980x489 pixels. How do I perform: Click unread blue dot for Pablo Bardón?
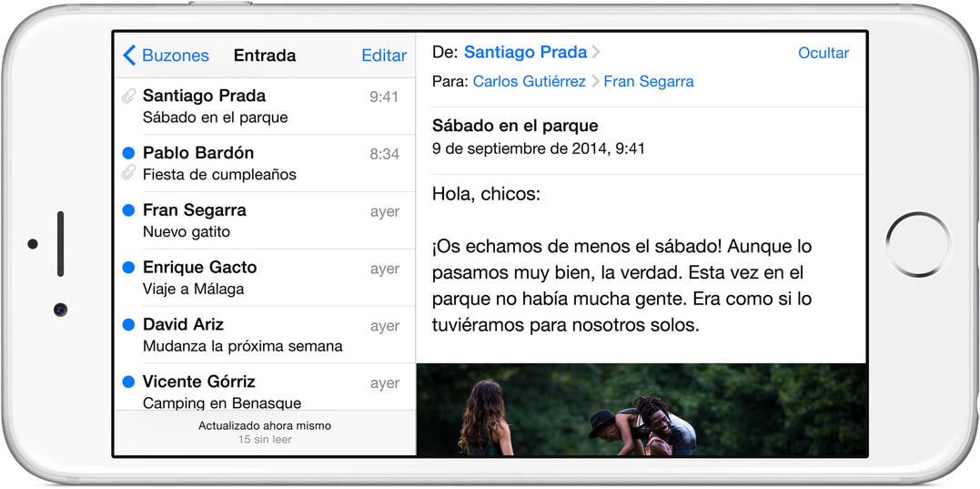[128, 153]
